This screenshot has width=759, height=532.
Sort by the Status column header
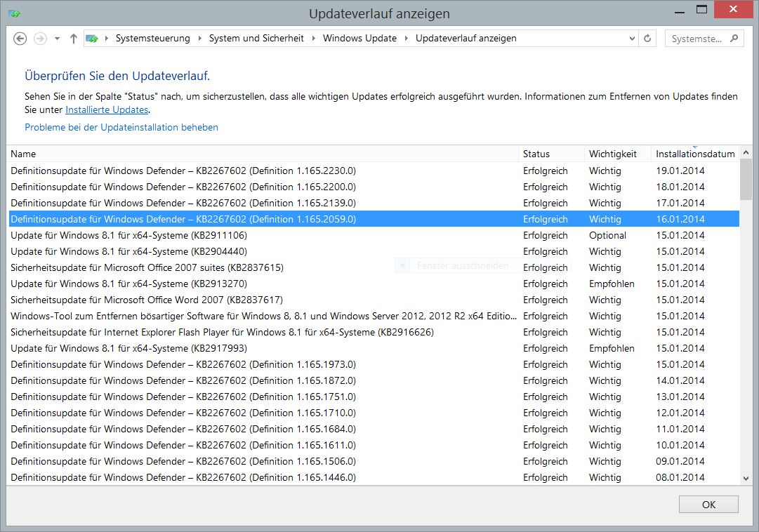tap(552, 154)
